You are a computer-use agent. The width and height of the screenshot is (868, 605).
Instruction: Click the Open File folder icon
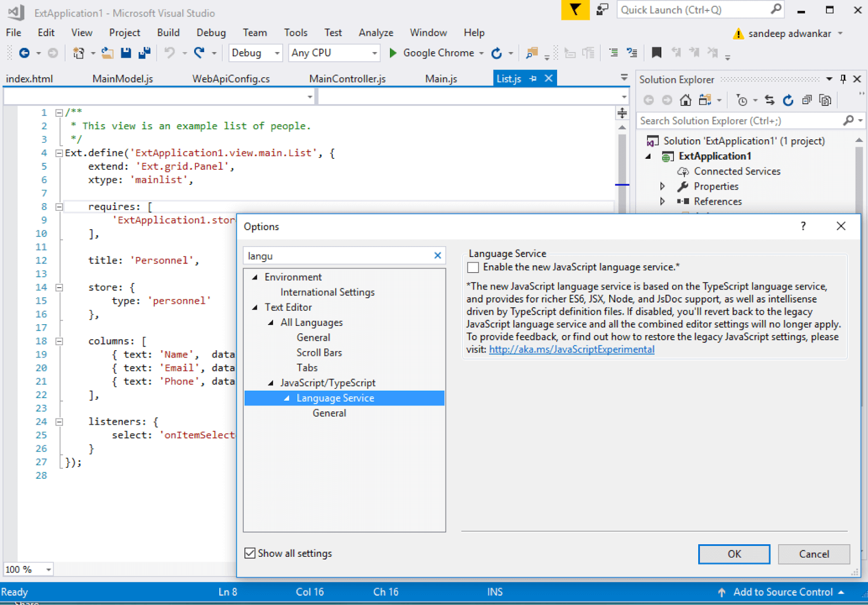click(107, 53)
